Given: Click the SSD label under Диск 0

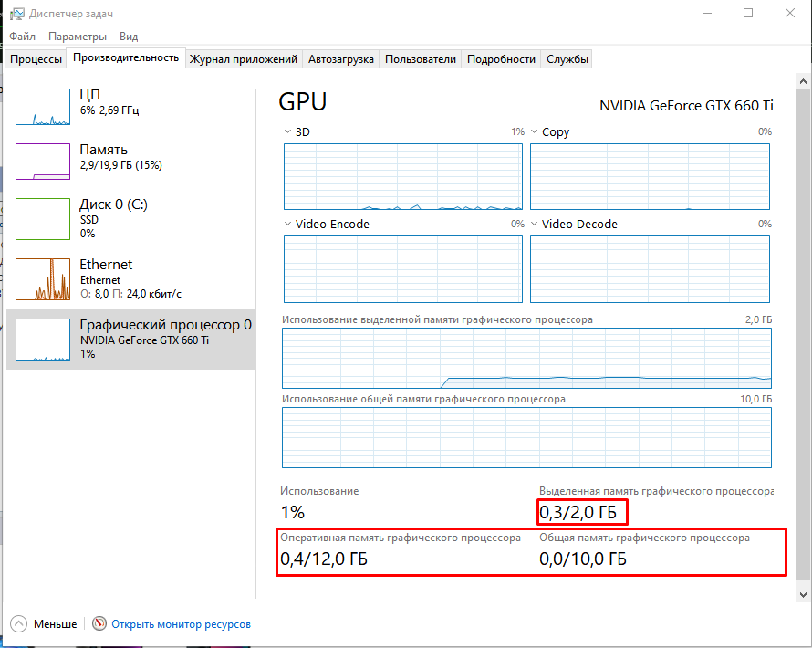Looking at the screenshot, I should click(x=89, y=220).
